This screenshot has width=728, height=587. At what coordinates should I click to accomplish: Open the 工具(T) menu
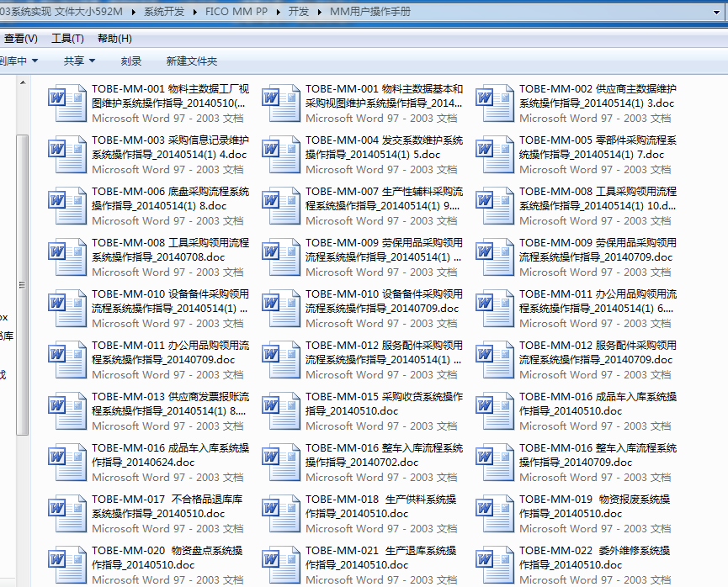click(67, 39)
